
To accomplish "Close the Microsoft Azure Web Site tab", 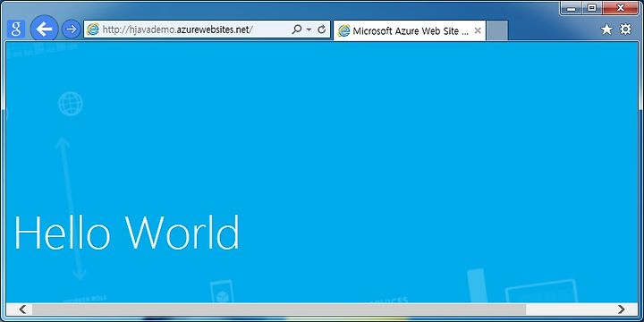I will (478, 30).
